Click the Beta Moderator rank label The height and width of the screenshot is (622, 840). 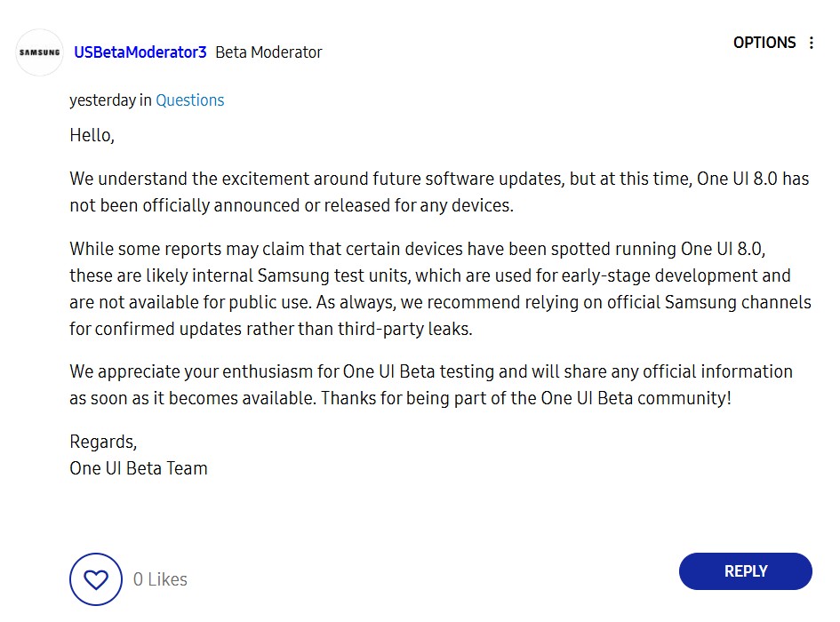coord(268,52)
